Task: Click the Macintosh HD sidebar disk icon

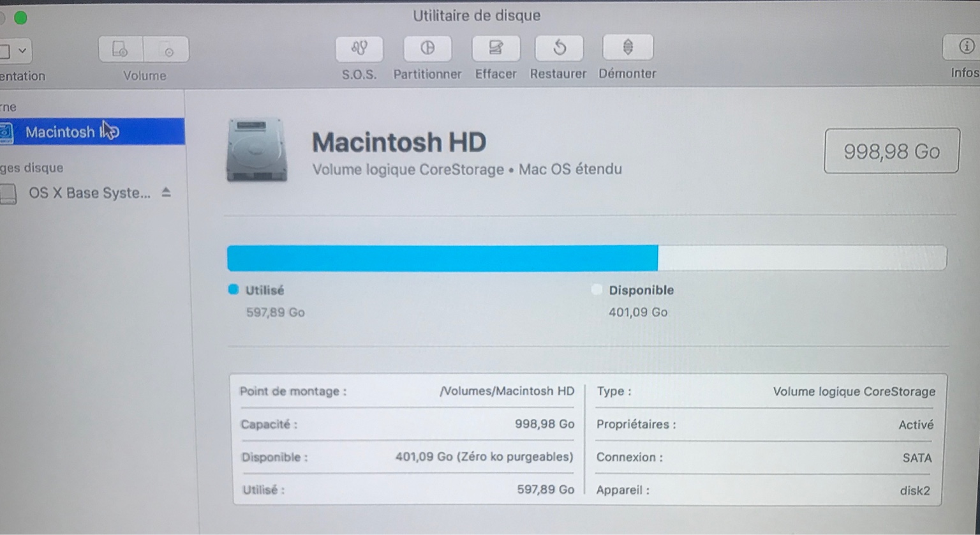Action: (x=6, y=133)
